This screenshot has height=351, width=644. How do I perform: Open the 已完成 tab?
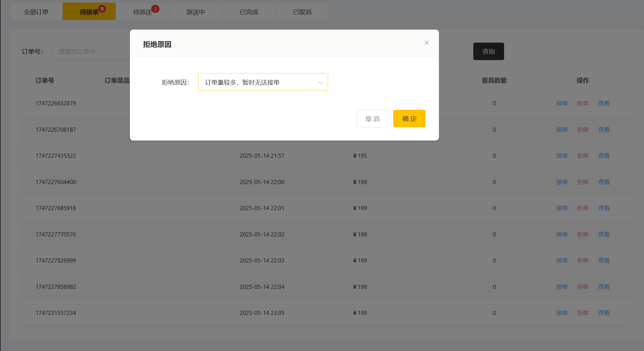tap(249, 12)
